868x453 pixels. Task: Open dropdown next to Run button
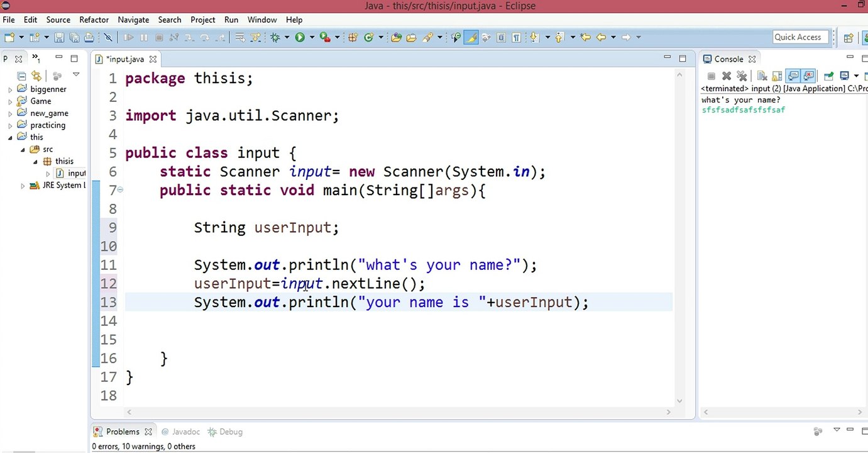coord(312,37)
